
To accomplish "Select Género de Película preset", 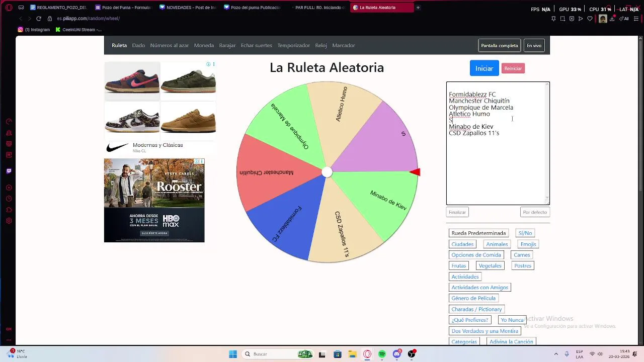I will click(x=473, y=298).
